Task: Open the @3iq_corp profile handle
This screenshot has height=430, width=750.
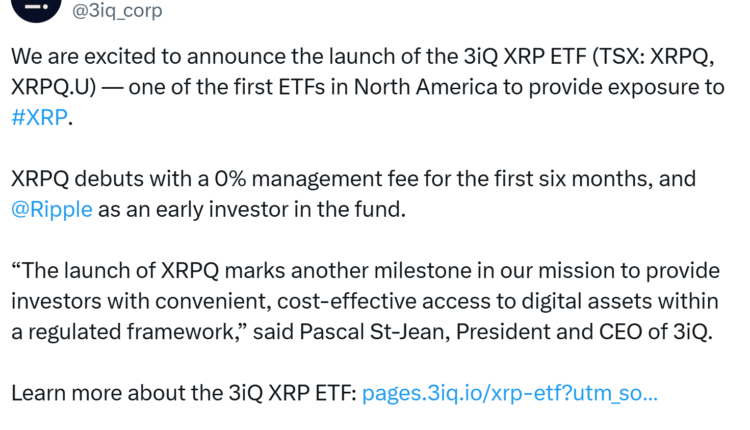Action: [x=116, y=11]
